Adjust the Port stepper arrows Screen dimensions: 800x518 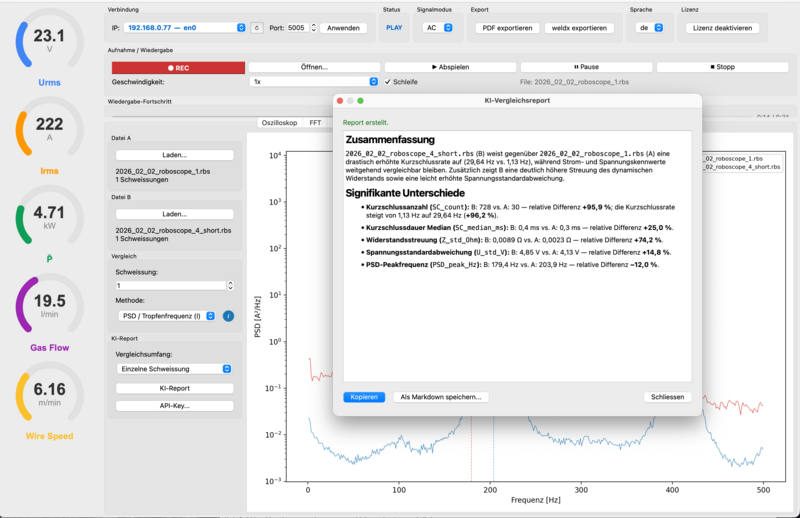pos(314,28)
